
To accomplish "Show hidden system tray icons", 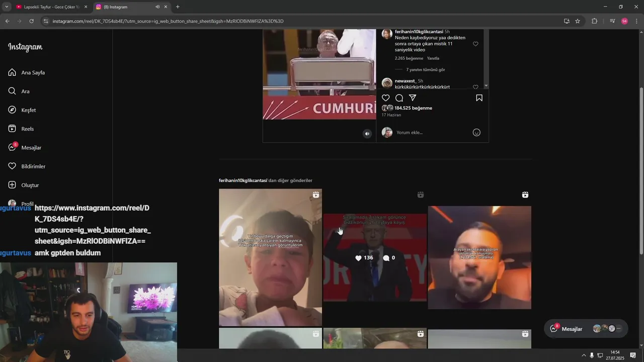I will coord(584,355).
